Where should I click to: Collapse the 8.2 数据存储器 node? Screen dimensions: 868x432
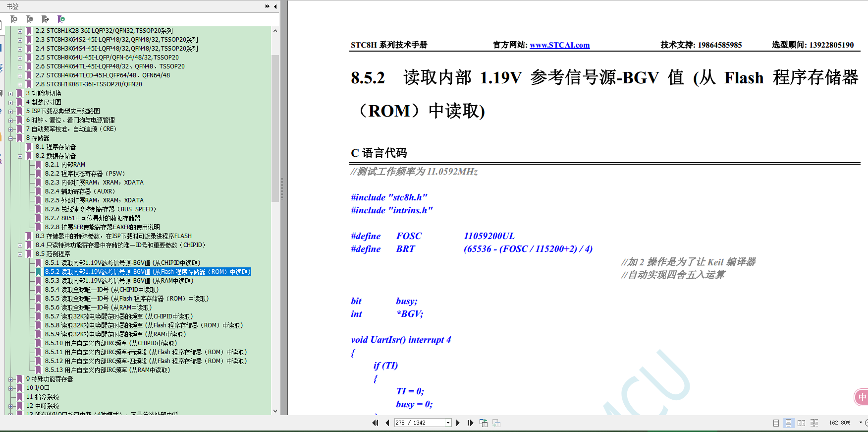[x=20, y=156]
